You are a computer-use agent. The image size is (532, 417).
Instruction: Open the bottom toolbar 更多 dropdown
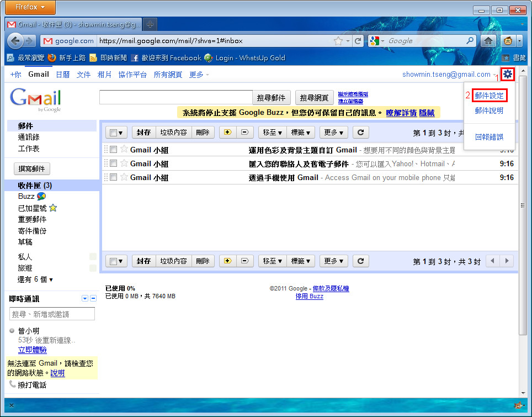coord(333,261)
